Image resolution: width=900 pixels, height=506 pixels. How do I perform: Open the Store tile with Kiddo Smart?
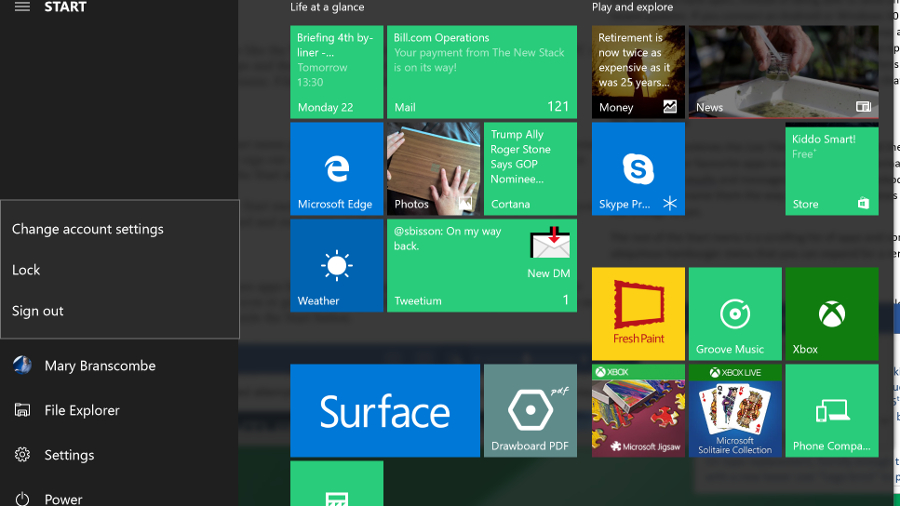click(x=832, y=170)
